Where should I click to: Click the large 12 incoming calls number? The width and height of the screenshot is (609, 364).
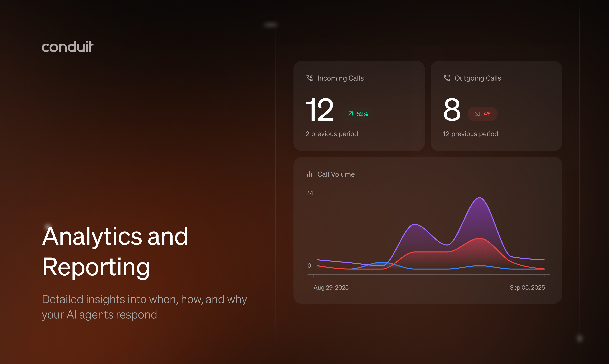320,110
